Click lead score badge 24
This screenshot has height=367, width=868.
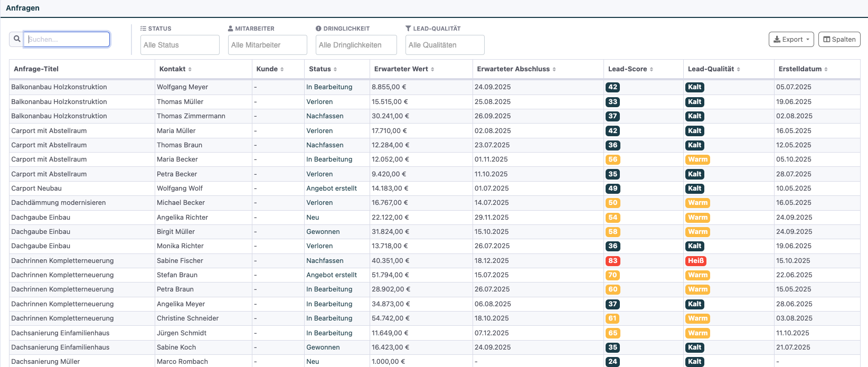pos(612,362)
